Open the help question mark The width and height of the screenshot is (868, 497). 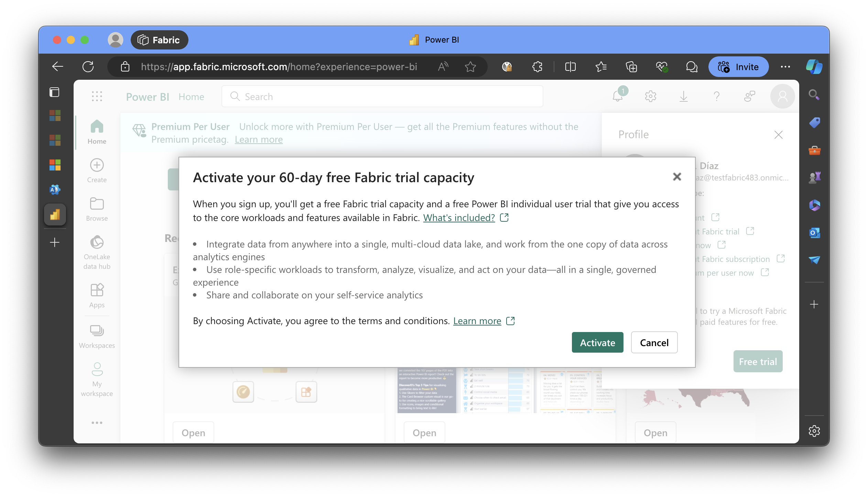click(717, 96)
